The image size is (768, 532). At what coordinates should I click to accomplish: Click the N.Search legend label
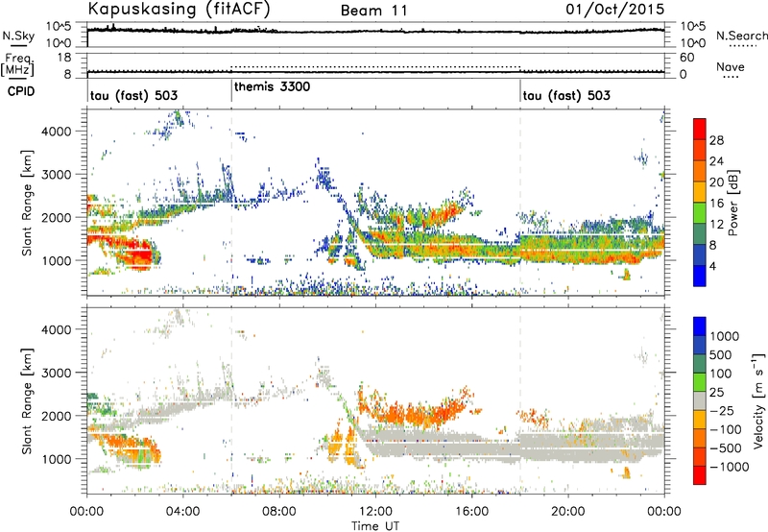tap(741, 36)
